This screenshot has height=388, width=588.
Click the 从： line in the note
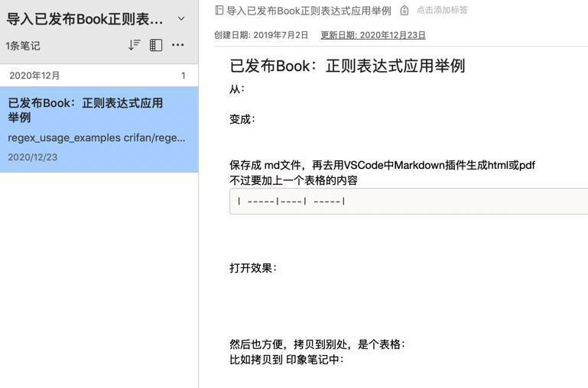tap(237, 89)
